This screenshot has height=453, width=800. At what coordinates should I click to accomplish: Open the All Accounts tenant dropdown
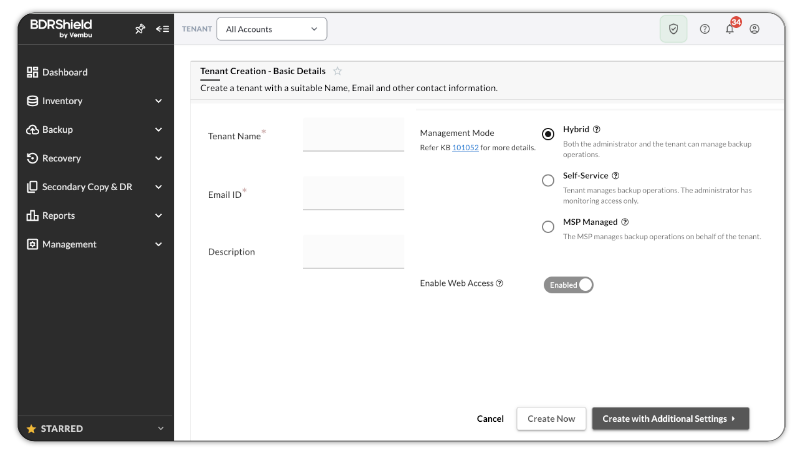(271, 29)
